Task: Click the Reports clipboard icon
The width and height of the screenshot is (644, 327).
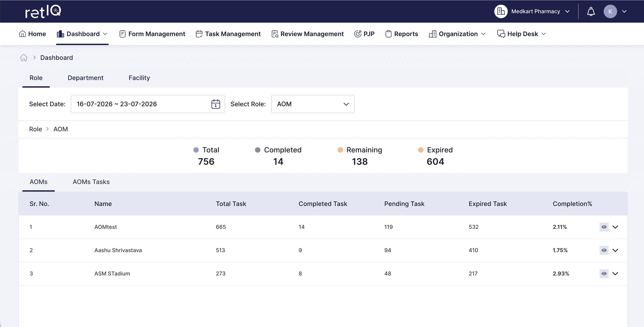Action: [x=388, y=34]
